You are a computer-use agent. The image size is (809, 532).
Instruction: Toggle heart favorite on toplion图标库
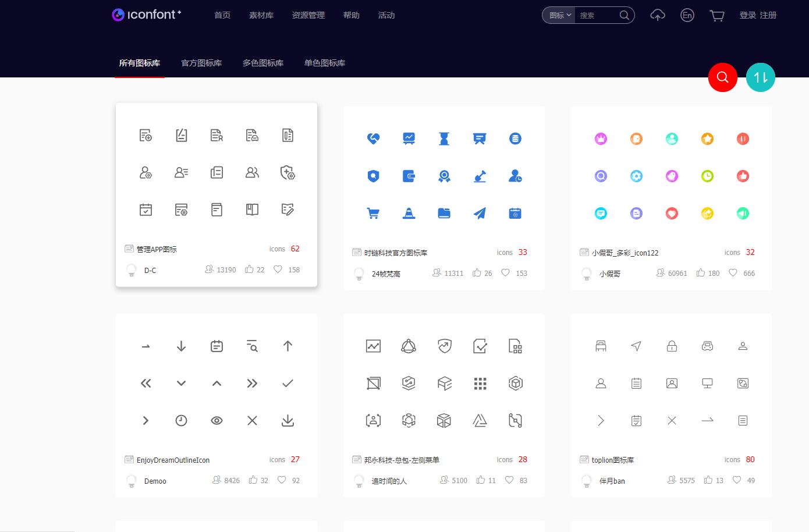point(737,480)
